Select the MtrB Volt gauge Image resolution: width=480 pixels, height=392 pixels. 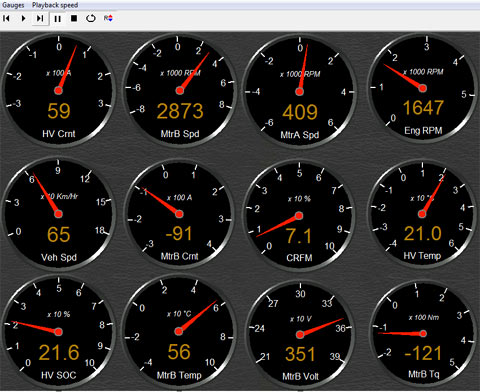pos(300,335)
